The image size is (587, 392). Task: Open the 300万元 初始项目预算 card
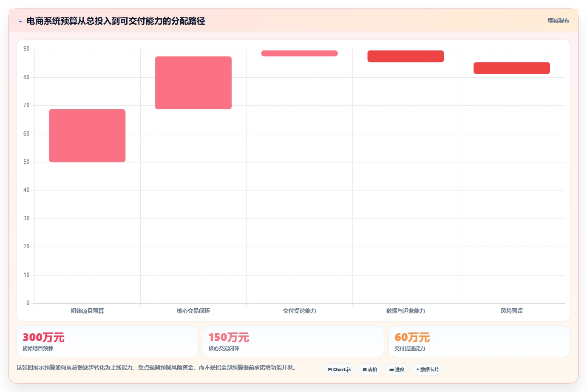coord(108,341)
